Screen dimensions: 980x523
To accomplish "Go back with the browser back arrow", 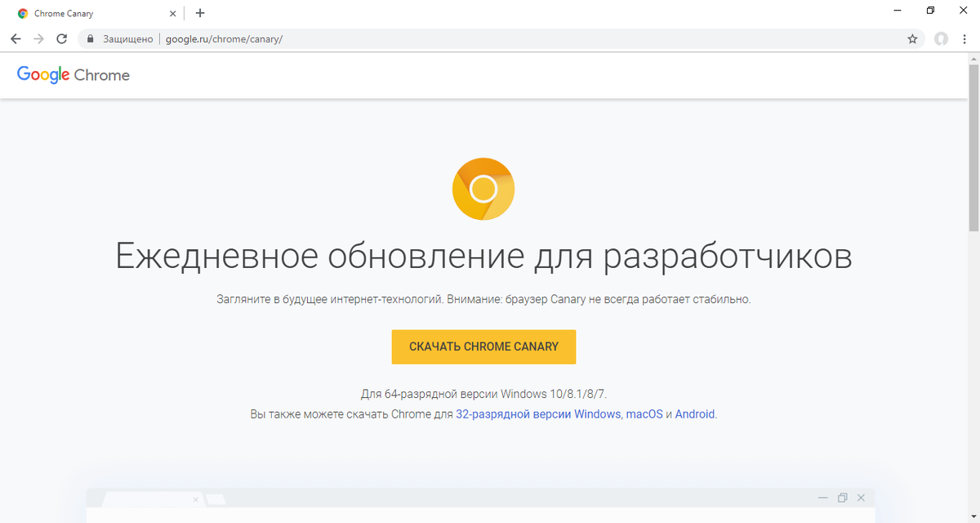I will point(16,38).
